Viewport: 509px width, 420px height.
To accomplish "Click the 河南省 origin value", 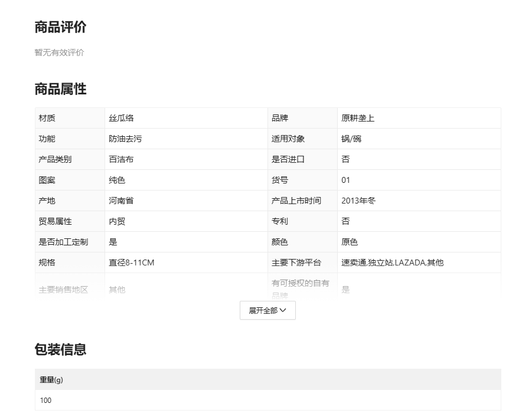I will pyautogui.click(x=121, y=201).
